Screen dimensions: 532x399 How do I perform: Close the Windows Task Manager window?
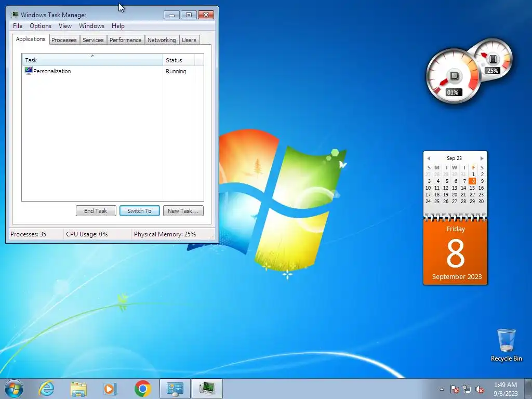tap(206, 15)
